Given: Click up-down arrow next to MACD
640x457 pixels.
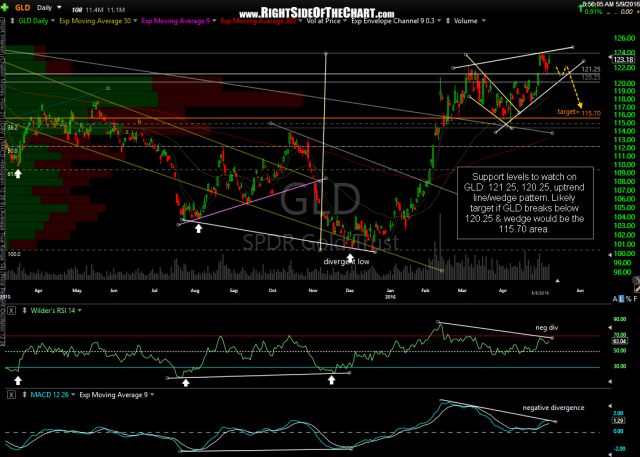Looking at the screenshot, I should 24,395.
